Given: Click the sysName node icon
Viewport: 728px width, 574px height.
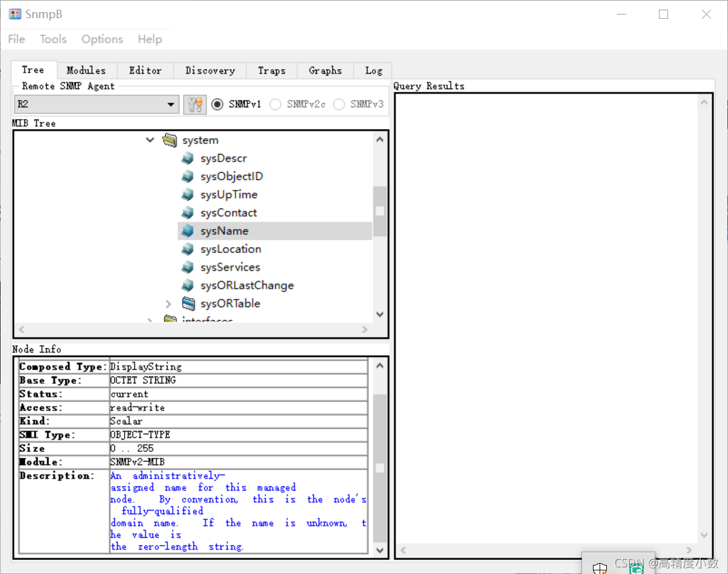Looking at the screenshot, I should pyautogui.click(x=188, y=231).
